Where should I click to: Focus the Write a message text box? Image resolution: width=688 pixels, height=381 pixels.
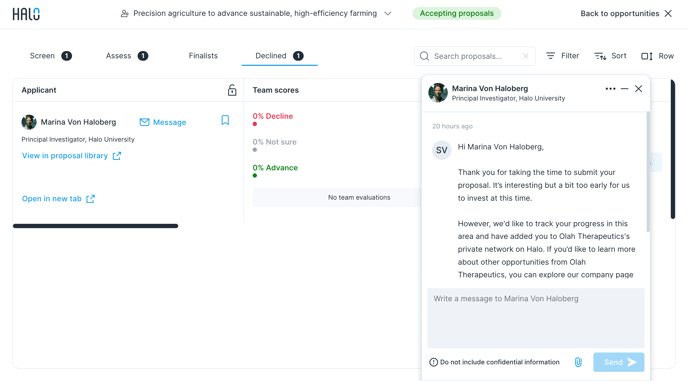click(536, 318)
